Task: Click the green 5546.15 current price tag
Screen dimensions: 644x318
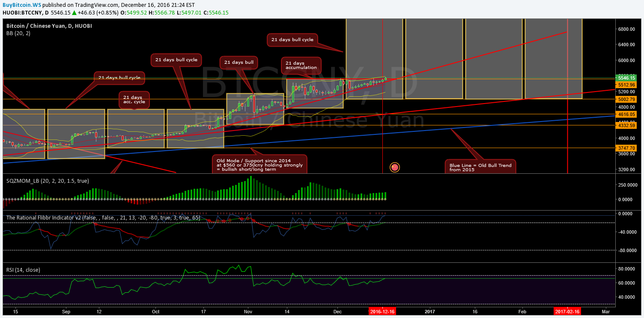Action: point(626,78)
